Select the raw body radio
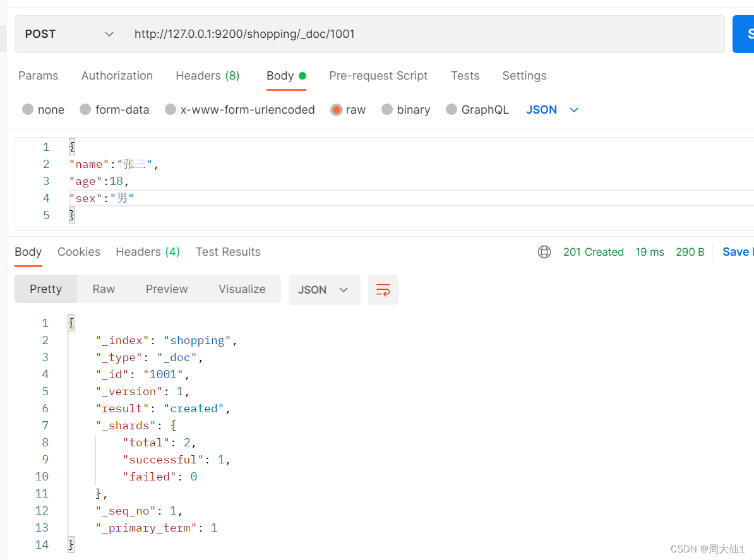This screenshot has height=560, width=754. 337,110
